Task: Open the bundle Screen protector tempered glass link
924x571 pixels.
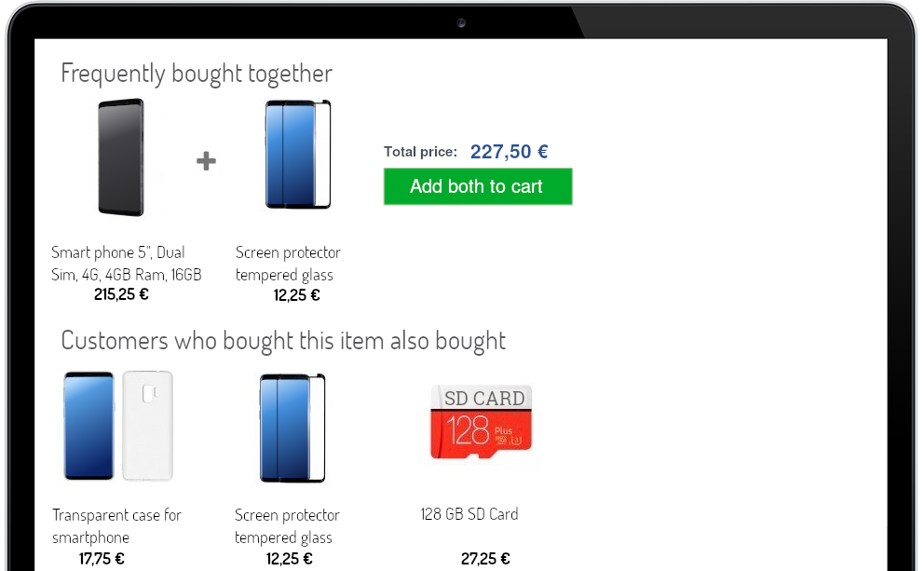Action: tap(288, 264)
